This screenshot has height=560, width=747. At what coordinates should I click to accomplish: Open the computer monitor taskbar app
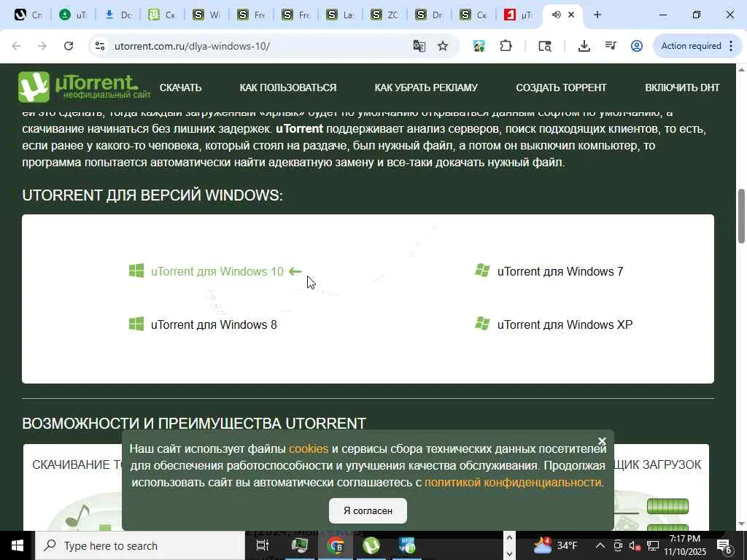point(300,545)
